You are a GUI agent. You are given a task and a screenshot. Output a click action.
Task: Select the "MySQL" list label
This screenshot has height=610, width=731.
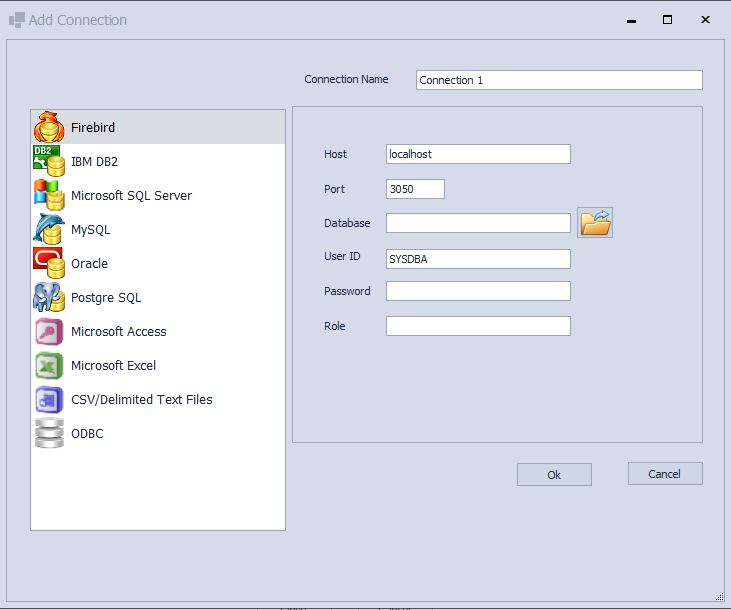pyautogui.click(x=91, y=230)
